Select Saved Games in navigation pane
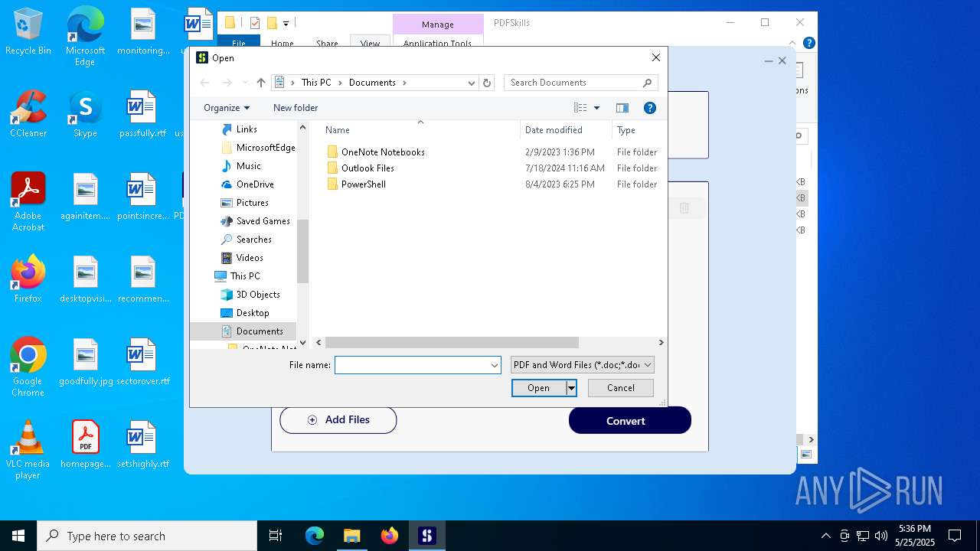980x551 pixels. tap(263, 221)
